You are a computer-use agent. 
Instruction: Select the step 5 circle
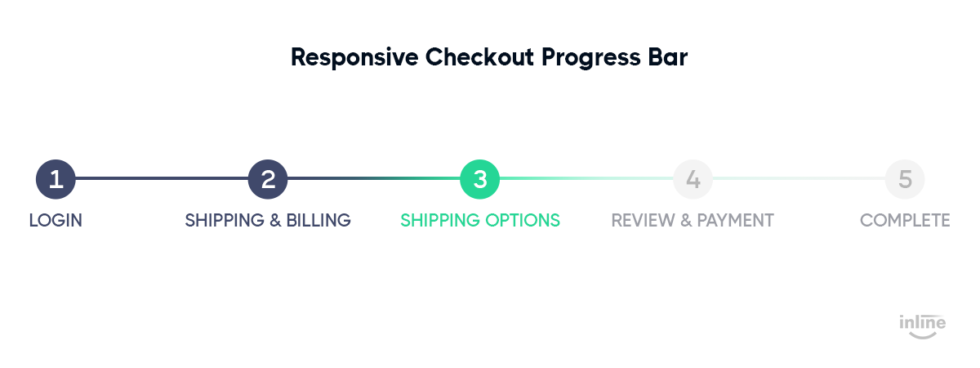(905, 178)
